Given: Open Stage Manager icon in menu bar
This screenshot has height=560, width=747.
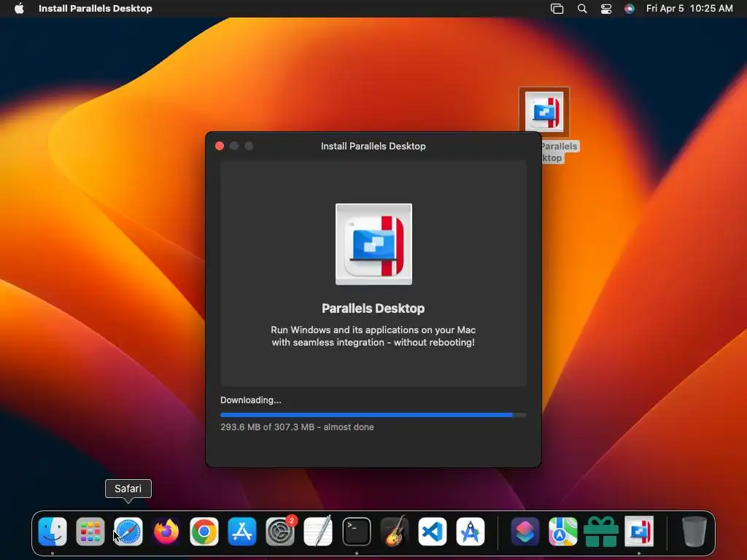Looking at the screenshot, I should click(x=557, y=9).
